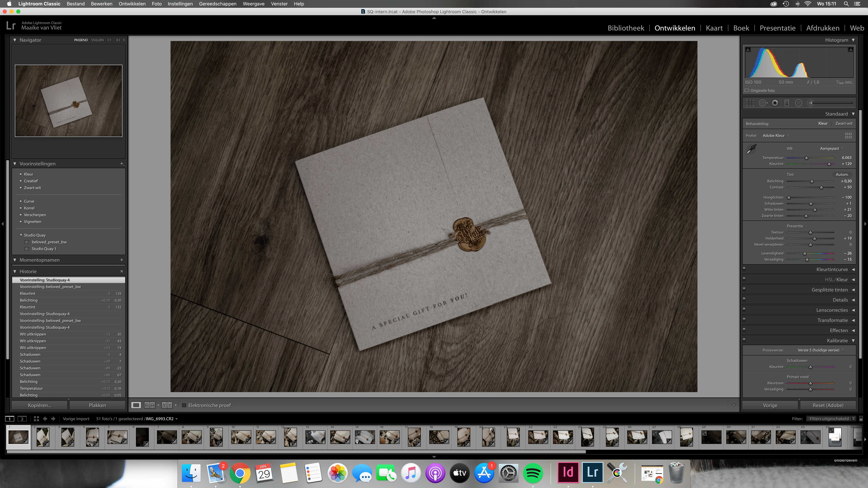Select the Crop Overlay tool

(750, 103)
